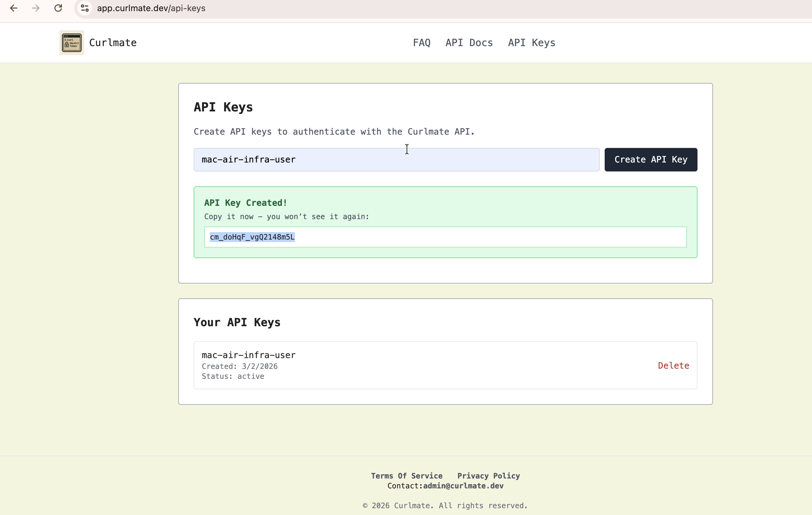Select the API Keys nav item

(x=531, y=42)
